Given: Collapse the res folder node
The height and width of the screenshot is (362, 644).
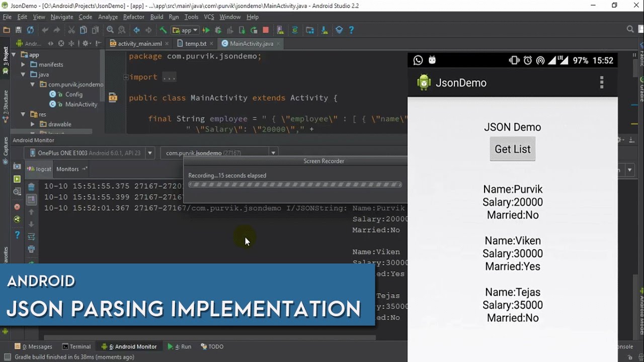Looking at the screenshot, I should click(x=23, y=114).
